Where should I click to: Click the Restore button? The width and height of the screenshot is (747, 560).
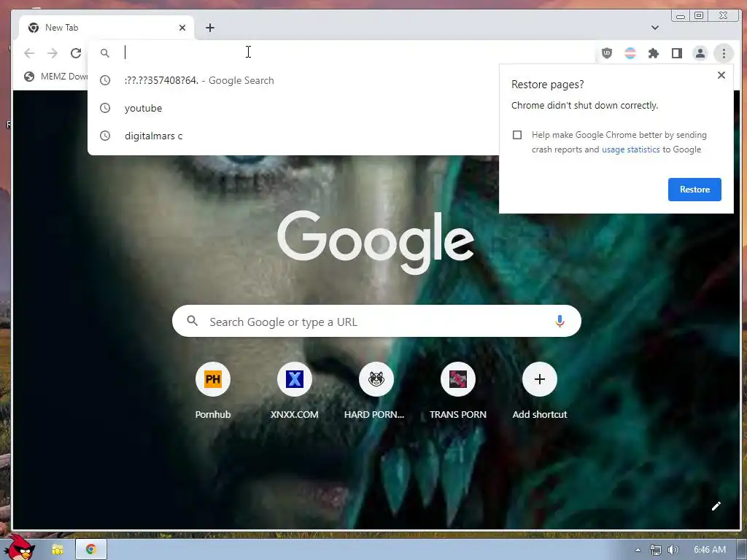(x=694, y=190)
